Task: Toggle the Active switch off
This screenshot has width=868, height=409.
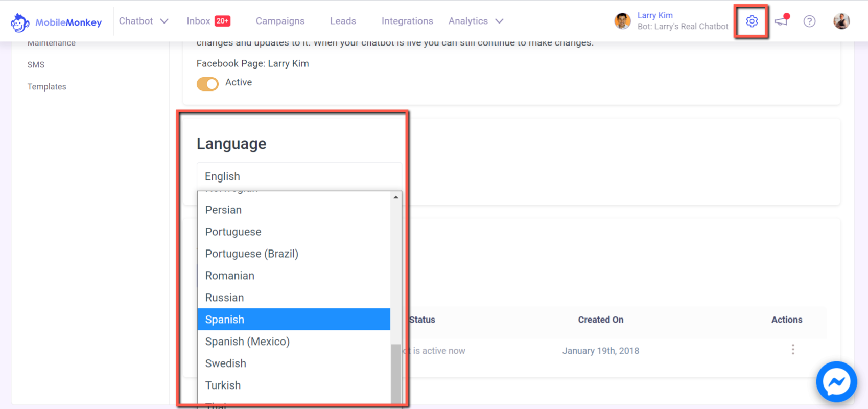Action: [207, 84]
